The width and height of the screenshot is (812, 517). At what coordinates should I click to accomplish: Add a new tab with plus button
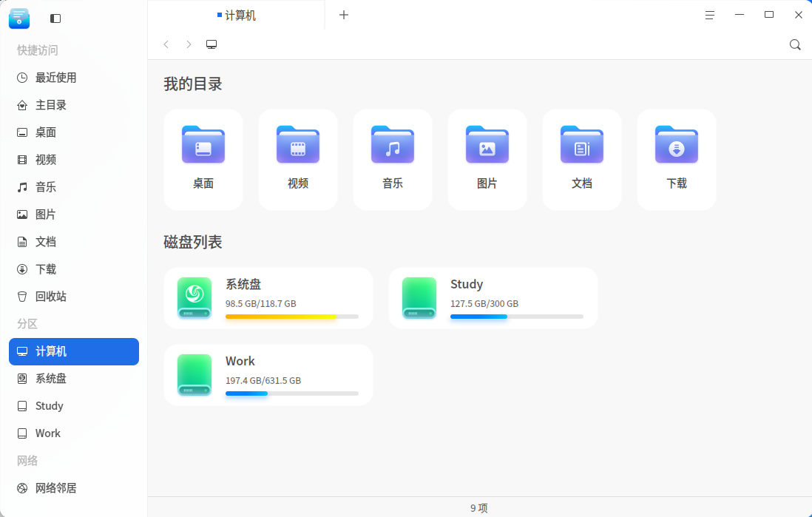tap(344, 15)
